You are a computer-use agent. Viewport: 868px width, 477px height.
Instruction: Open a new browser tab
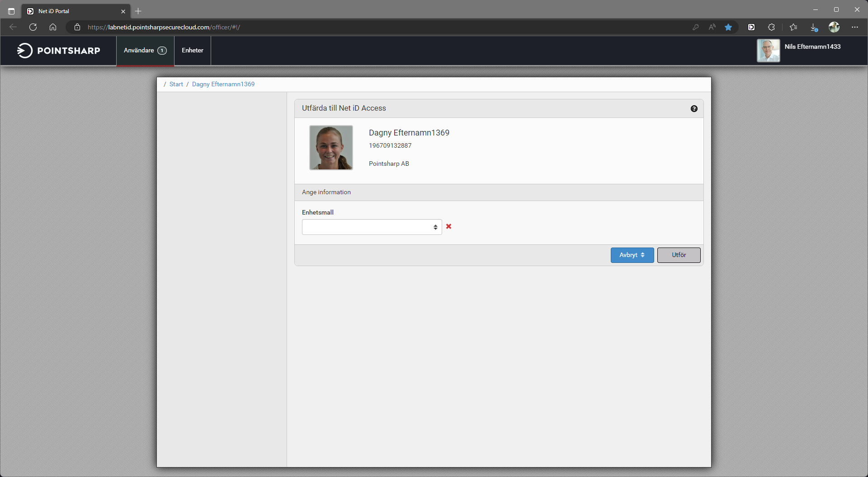138,11
